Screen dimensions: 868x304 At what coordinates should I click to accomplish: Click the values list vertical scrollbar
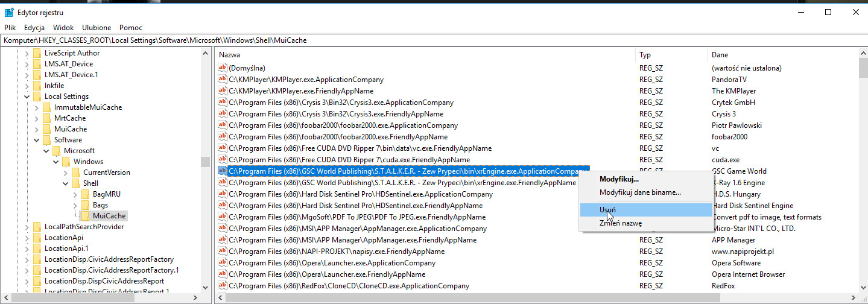[863, 171]
